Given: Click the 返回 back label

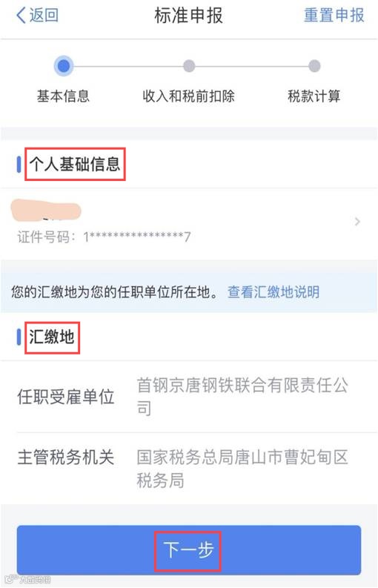Looking at the screenshot, I should coord(44,16).
